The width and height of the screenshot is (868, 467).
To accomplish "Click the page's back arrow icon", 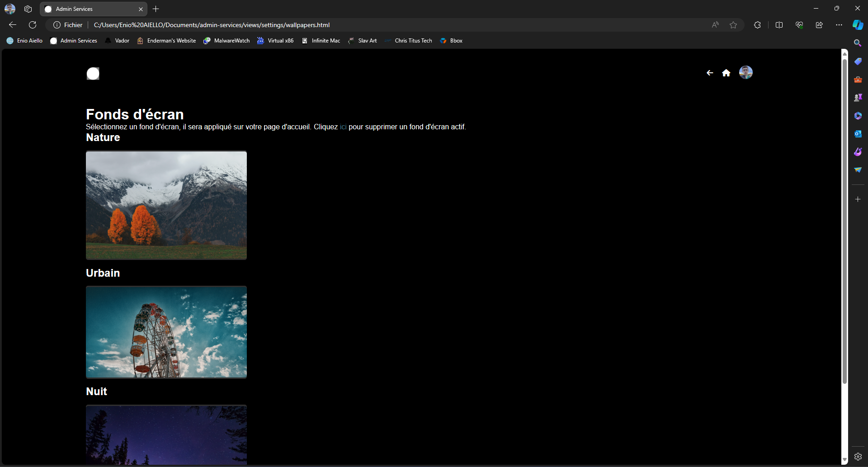I will tap(710, 73).
